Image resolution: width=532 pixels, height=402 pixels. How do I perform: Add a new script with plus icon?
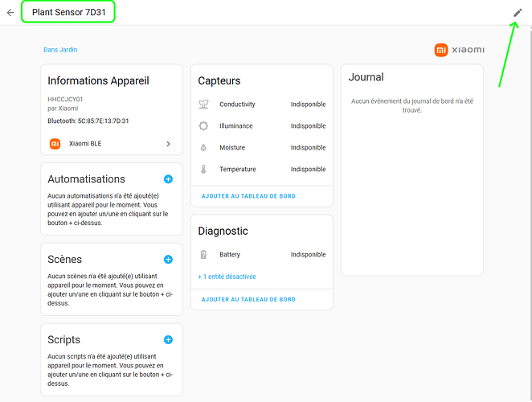[168, 340]
